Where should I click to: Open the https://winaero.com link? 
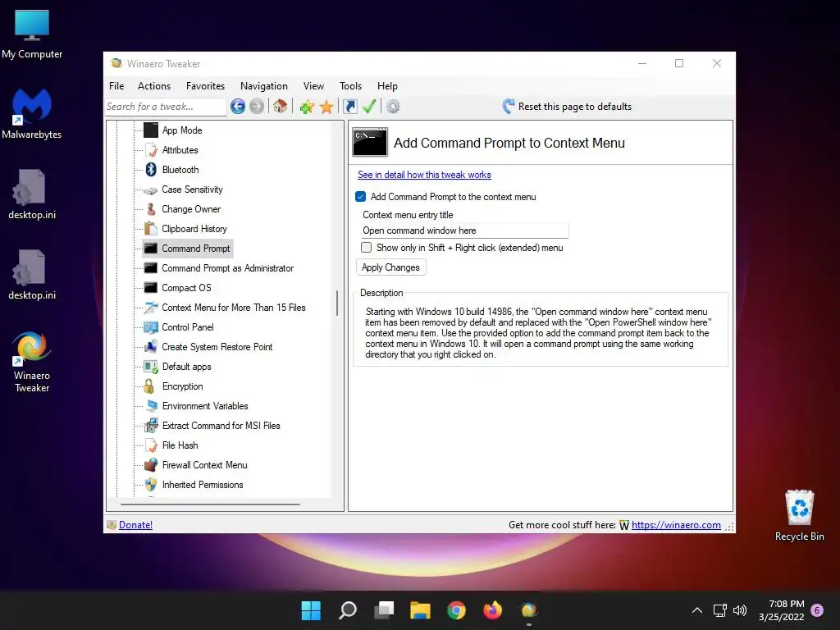[676, 525]
